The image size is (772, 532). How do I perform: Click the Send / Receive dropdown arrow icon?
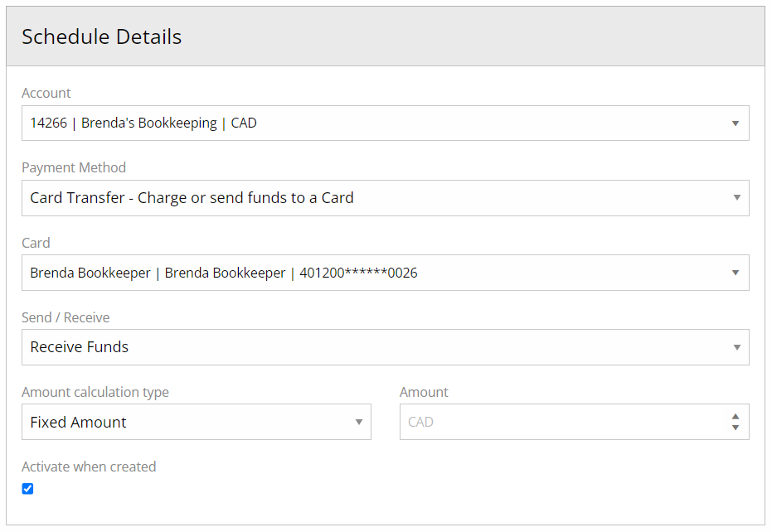(x=736, y=347)
